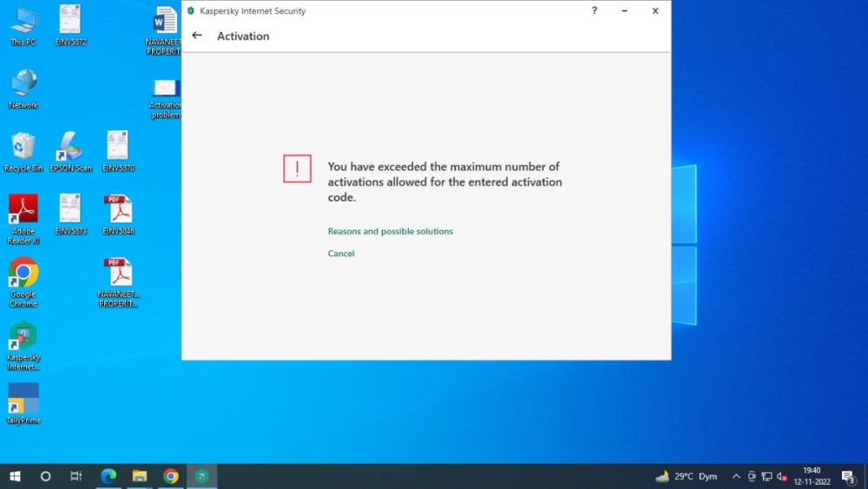Screen dimensions: 868x489
Task: Select EINV5873 desktop file
Action: click(x=71, y=215)
